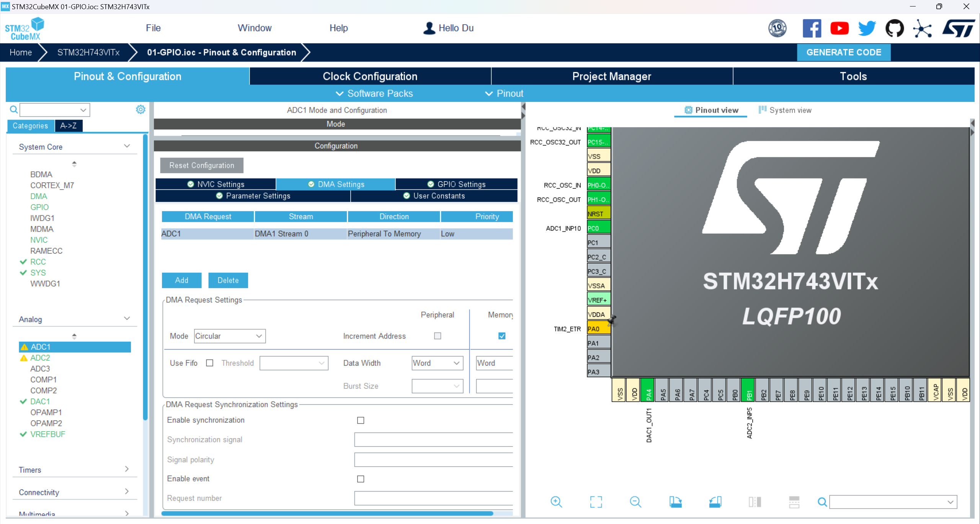Viewport: 980px width, 524px height.
Task: Open the GPIO Settings tab
Action: 456,184
